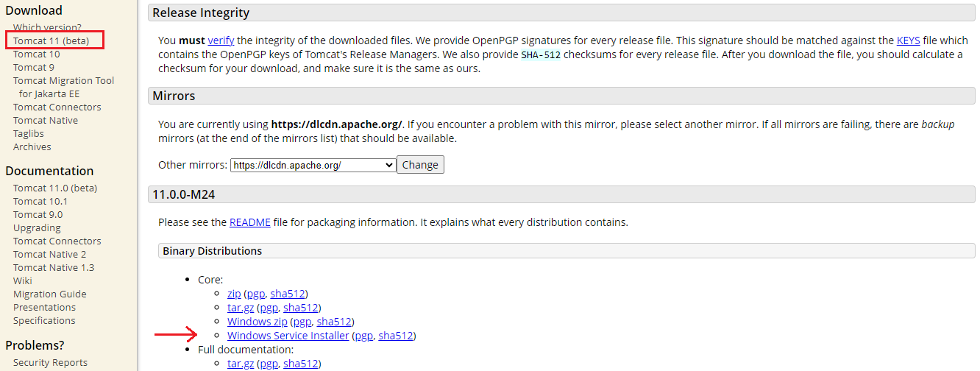Image resolution: width=980 pixels, height=371 pixels.
Task: Open the KEYS file link
Action: pos(908,40)
